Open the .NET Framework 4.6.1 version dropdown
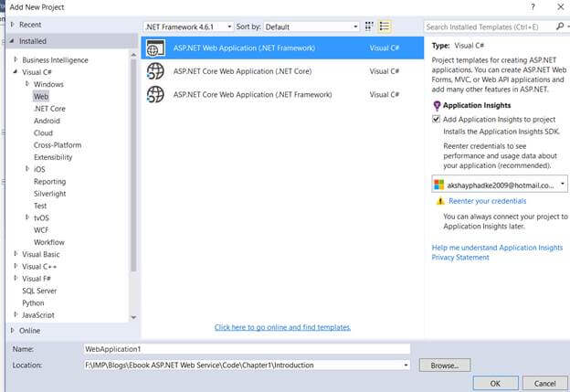This screenshot has width=570, height=392. 189,26
